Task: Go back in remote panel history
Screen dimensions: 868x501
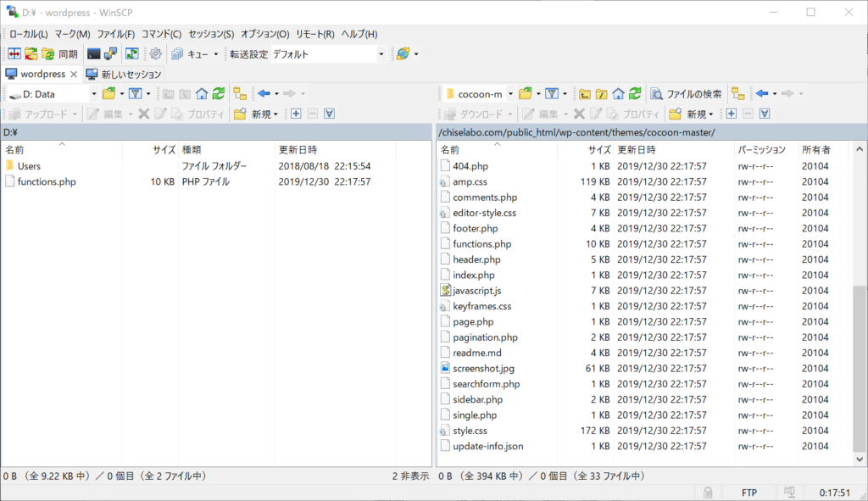Action: point(762,93)
